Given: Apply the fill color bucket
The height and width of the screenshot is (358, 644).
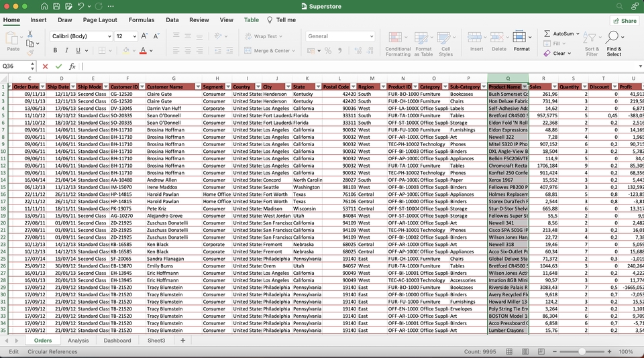Looking at the screenshot, I should (x=126, y=50).
